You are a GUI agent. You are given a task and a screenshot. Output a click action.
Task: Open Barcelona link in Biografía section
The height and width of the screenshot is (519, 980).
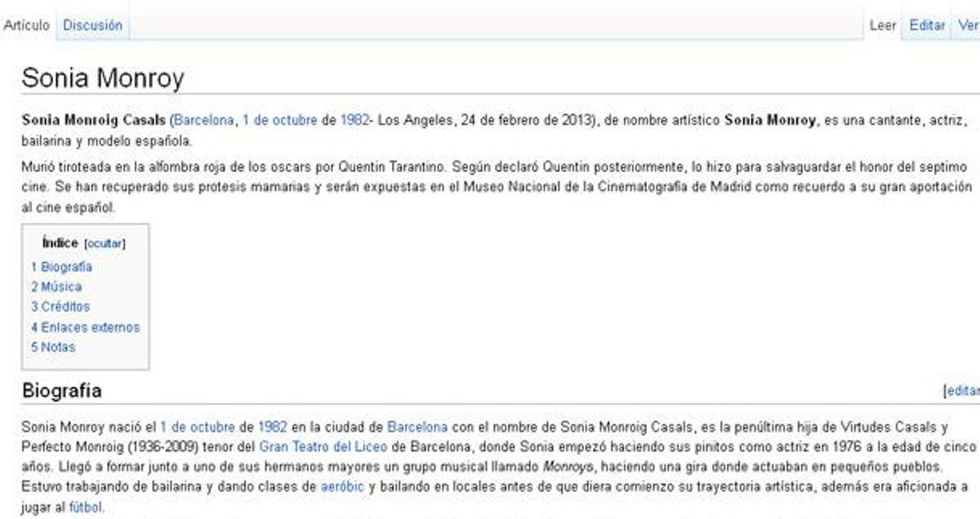[417, 427]
